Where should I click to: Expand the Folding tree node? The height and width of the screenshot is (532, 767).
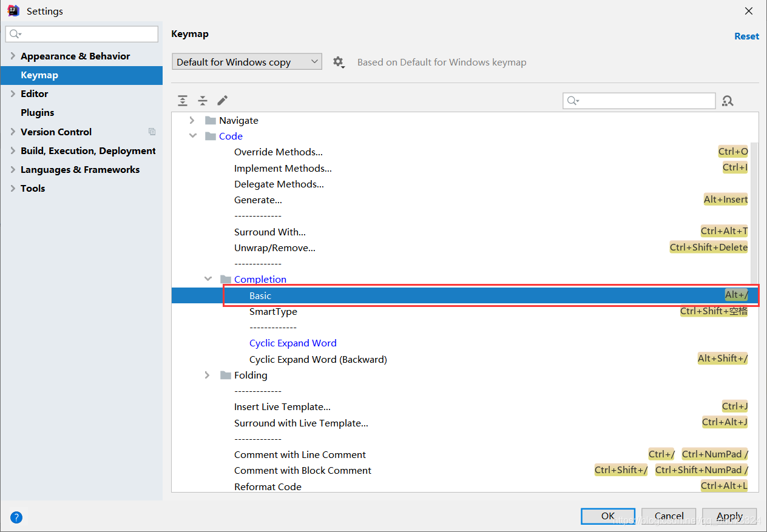coord(208,375)
